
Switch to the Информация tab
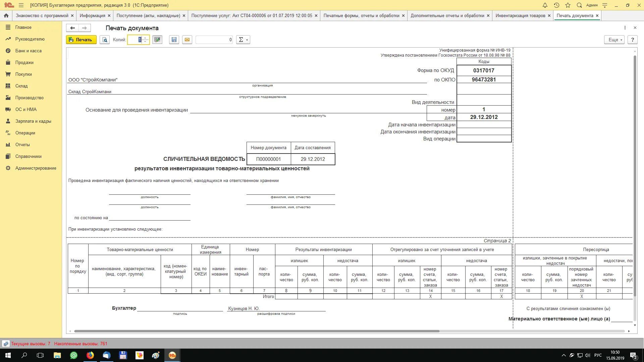92,15
